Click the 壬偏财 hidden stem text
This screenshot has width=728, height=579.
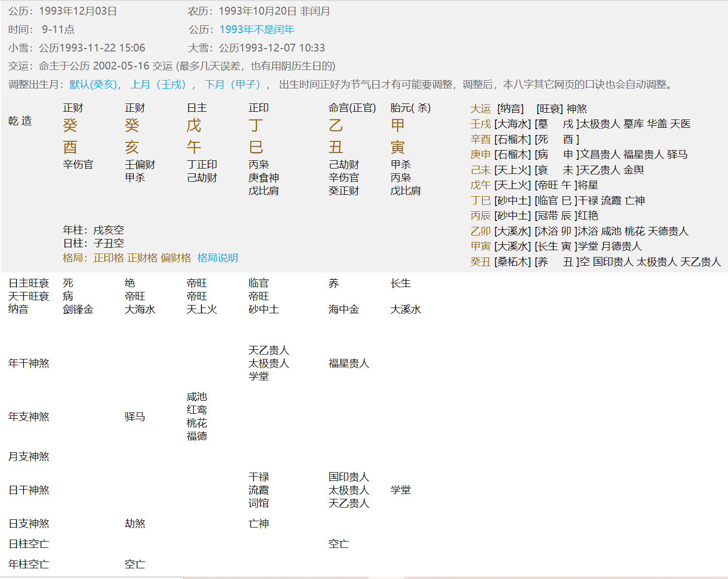pyautogui.click(x=140, y=165)
